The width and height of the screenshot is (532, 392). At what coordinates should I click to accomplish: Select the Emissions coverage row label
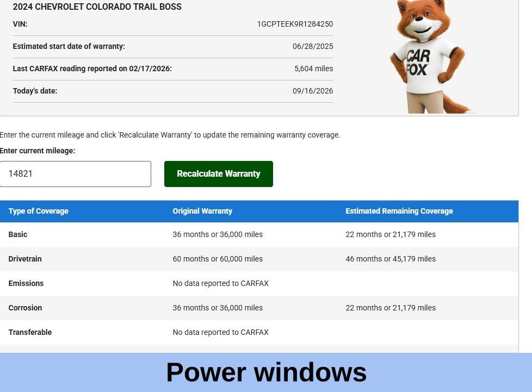coord(26,283)
